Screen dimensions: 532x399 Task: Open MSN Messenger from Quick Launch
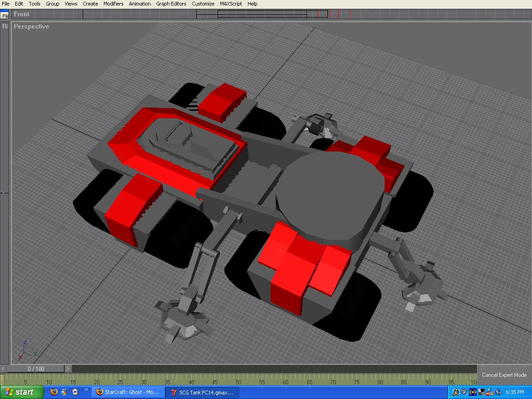[x=65, y=392]
